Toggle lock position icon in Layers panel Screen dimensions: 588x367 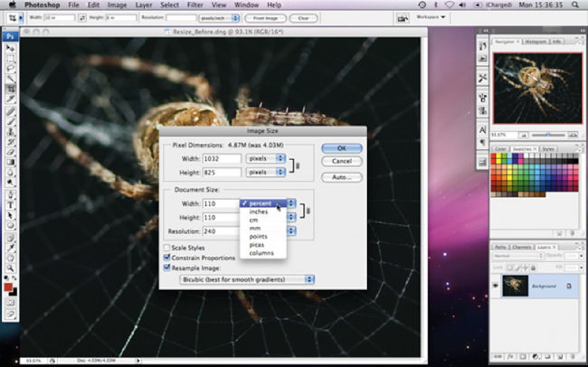(525, 268)
